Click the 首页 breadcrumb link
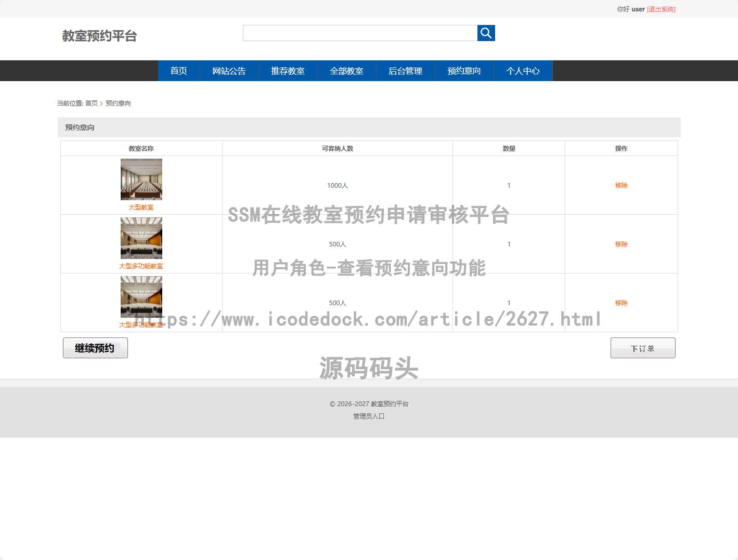 pos(92,103)
